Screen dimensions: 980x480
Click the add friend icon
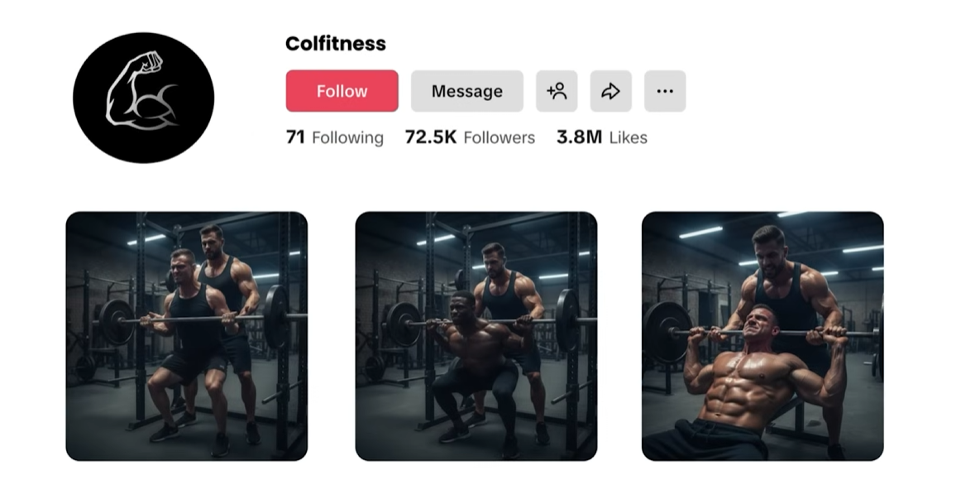tap(557, 91)
